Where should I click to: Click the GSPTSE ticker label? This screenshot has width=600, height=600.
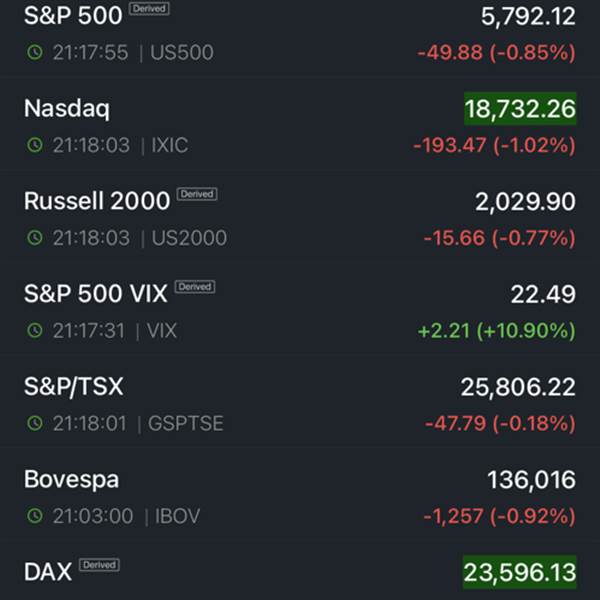coord(186,423)
